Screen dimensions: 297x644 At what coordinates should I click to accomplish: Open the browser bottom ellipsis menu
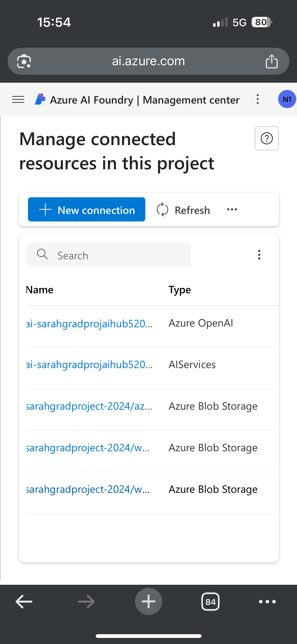pos(267,602)
